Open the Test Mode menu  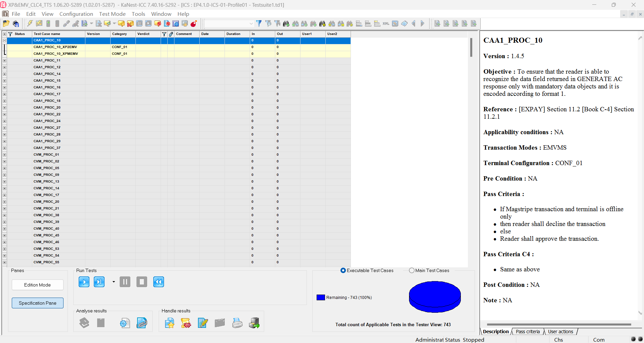[x=112, y=14]
